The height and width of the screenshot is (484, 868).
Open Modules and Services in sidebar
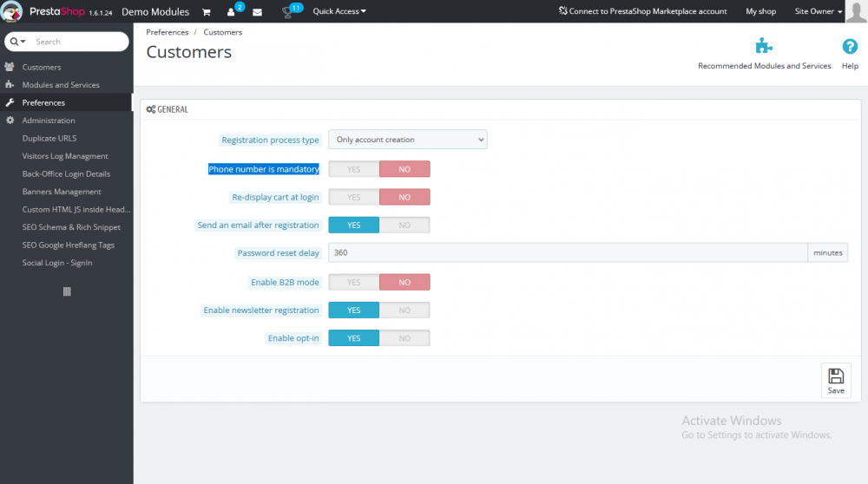tap(61, 85)
